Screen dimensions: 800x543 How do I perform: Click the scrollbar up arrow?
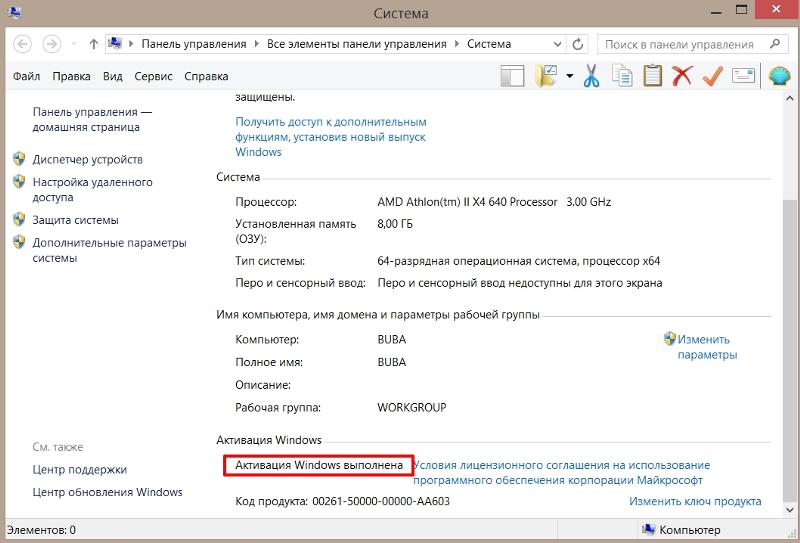tap(790, 98)
